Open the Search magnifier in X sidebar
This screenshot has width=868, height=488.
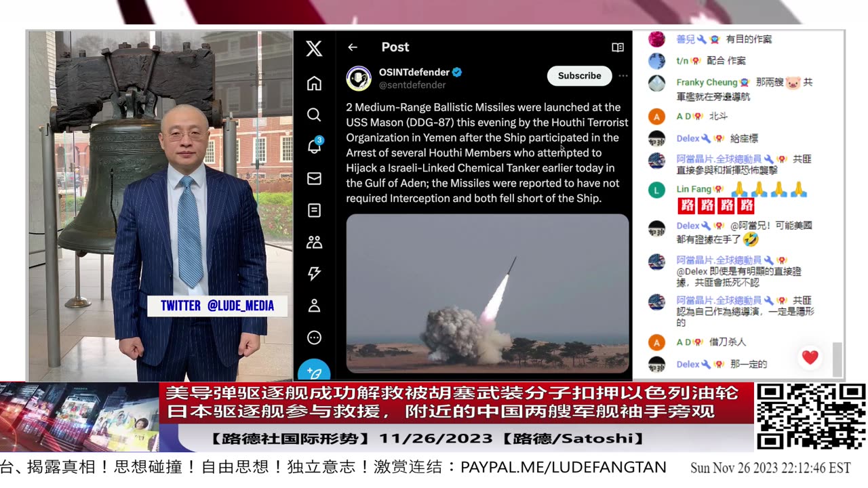tap(314, 115)
